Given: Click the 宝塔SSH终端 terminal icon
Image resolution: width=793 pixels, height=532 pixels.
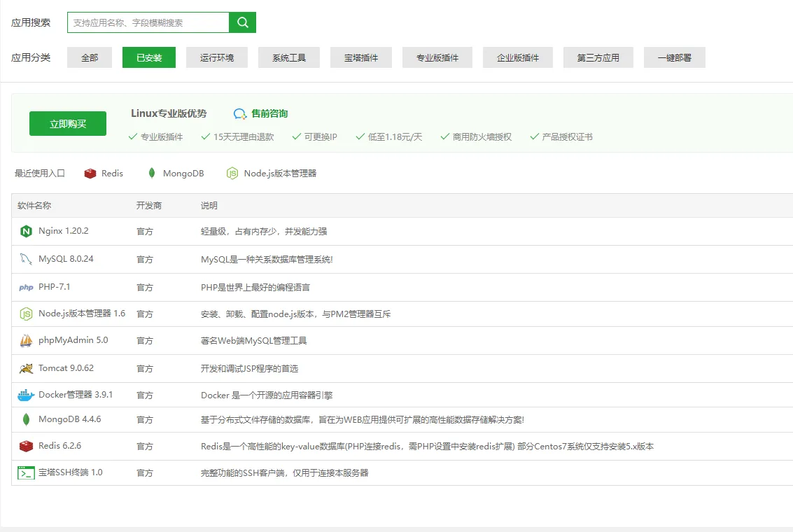Looking at the screenshot, I should click(x=26, y=472).
